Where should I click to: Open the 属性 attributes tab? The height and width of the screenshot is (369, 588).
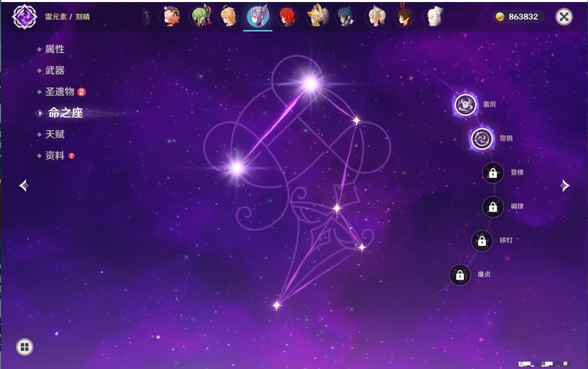coord(55,49)
